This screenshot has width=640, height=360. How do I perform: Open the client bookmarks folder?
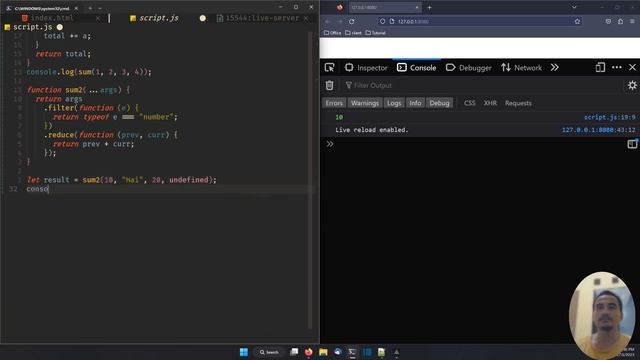pos(353,33)
